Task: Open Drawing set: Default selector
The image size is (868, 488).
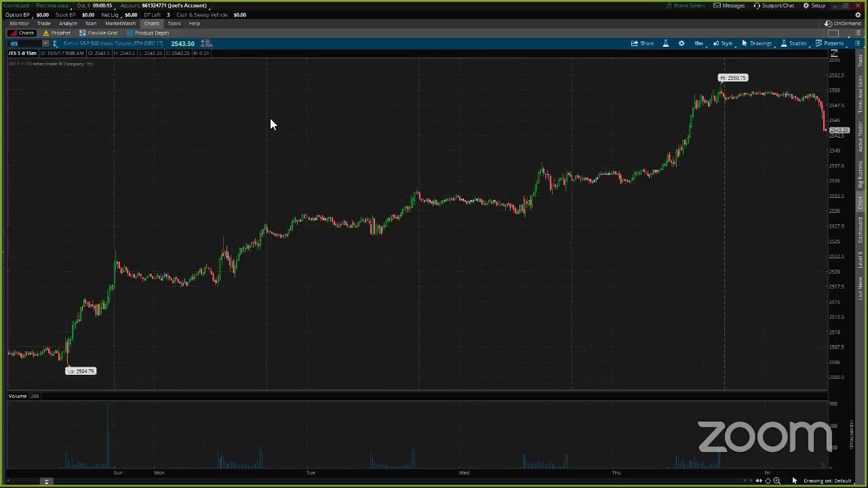Action: [827, 481]
